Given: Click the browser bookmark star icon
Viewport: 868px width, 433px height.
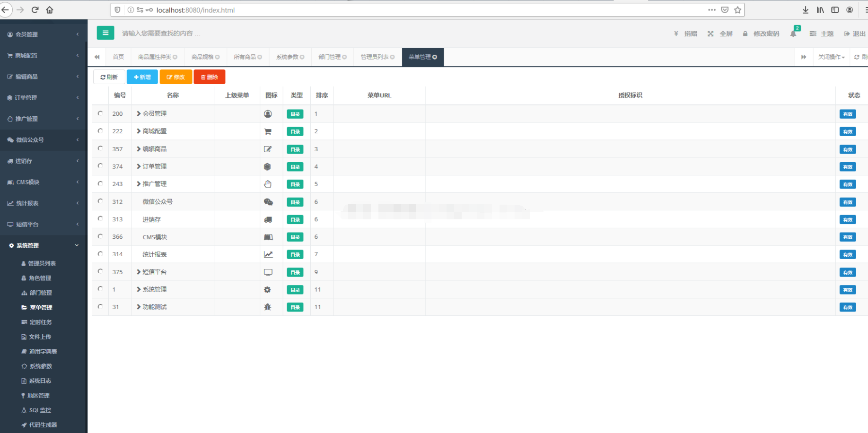Looking at the screenshot, I should tap(737, 10).
